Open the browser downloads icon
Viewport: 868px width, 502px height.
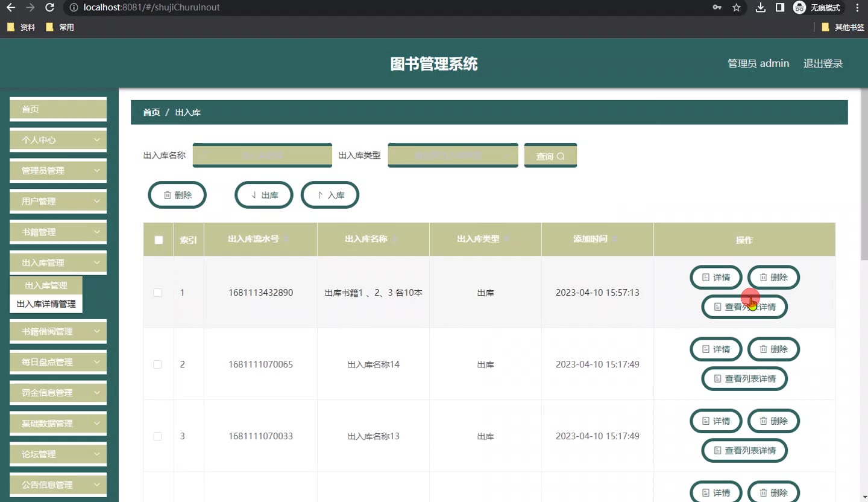[x=761, y=8]
